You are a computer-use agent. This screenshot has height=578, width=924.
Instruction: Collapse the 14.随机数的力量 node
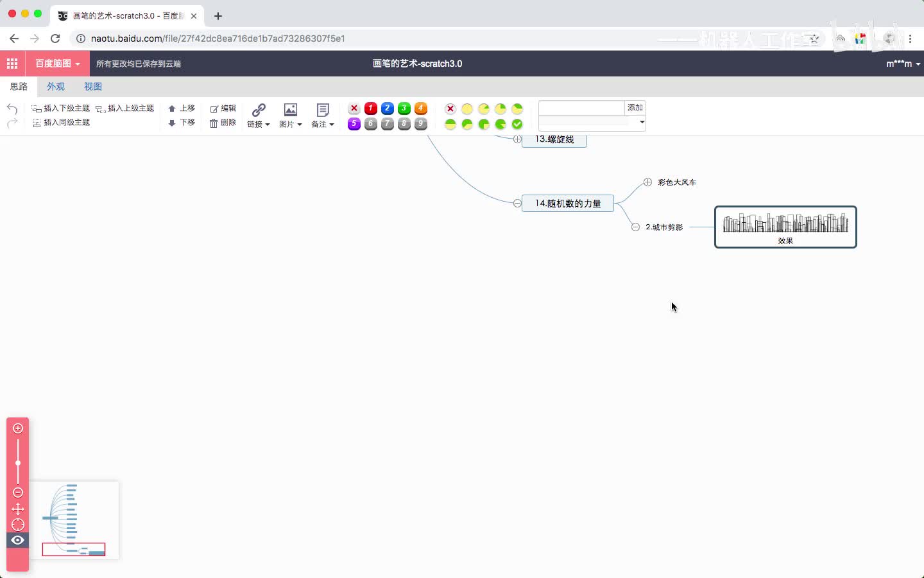coord(517,204)
